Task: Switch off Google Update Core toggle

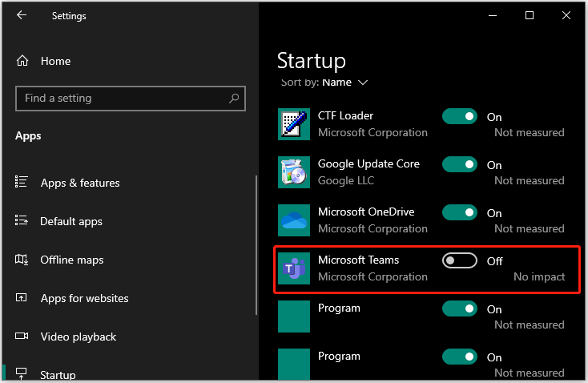Action: 459,164
